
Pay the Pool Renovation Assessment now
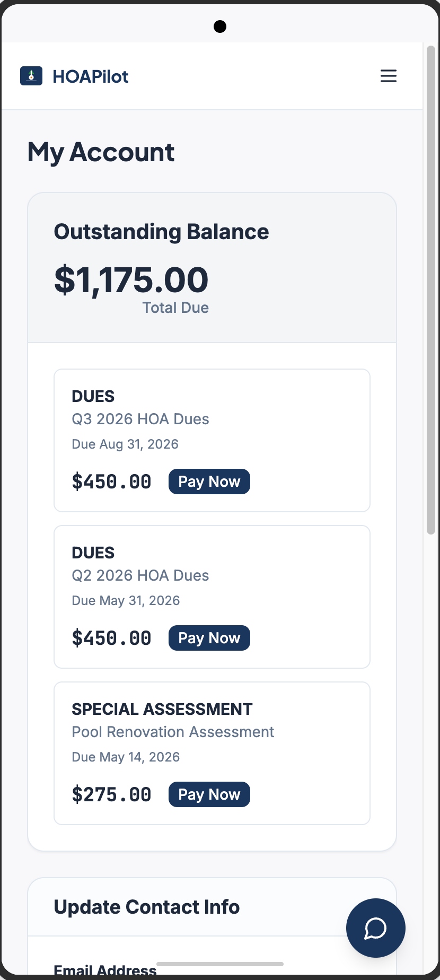[x=209, y=794]
